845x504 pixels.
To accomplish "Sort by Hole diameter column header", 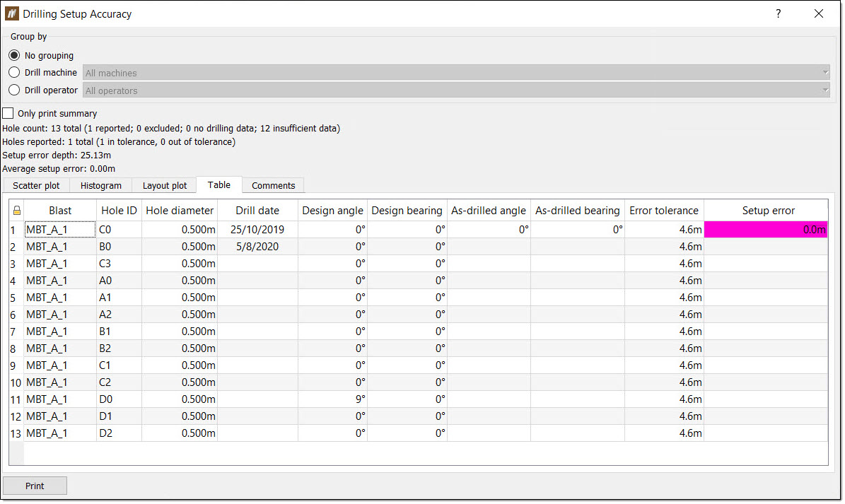I will [x=180, y=211].
